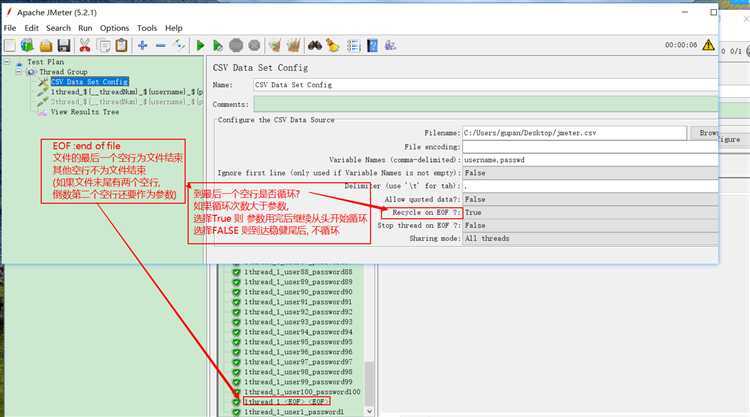750x417 pixels.
Task: Clear all results with double broom icon
Action: 293,46
